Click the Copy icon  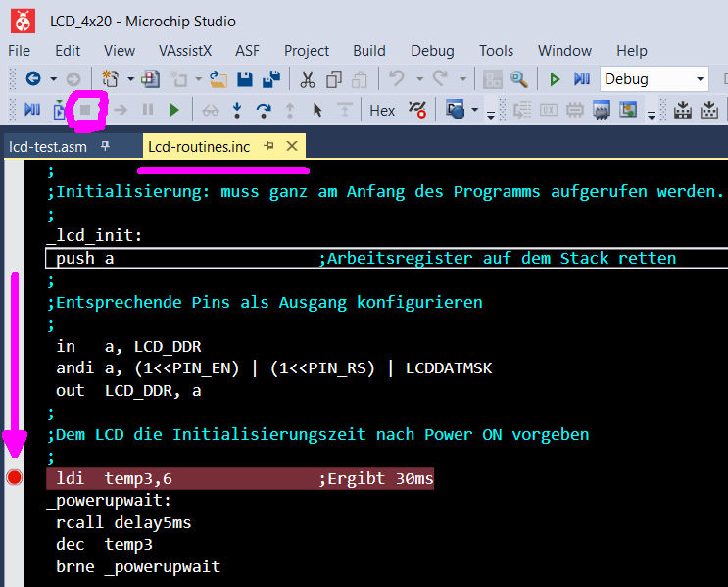click(x=334, y=79)
